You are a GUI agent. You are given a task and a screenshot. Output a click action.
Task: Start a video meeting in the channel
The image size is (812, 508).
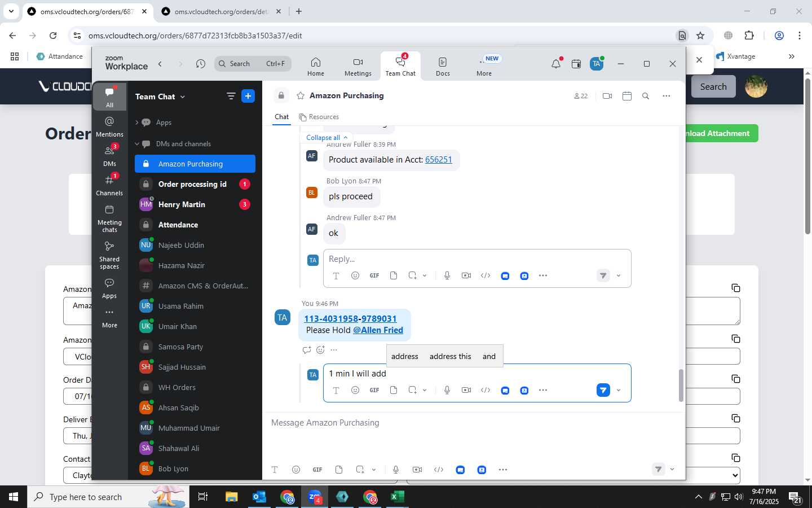tap(607, 96)
